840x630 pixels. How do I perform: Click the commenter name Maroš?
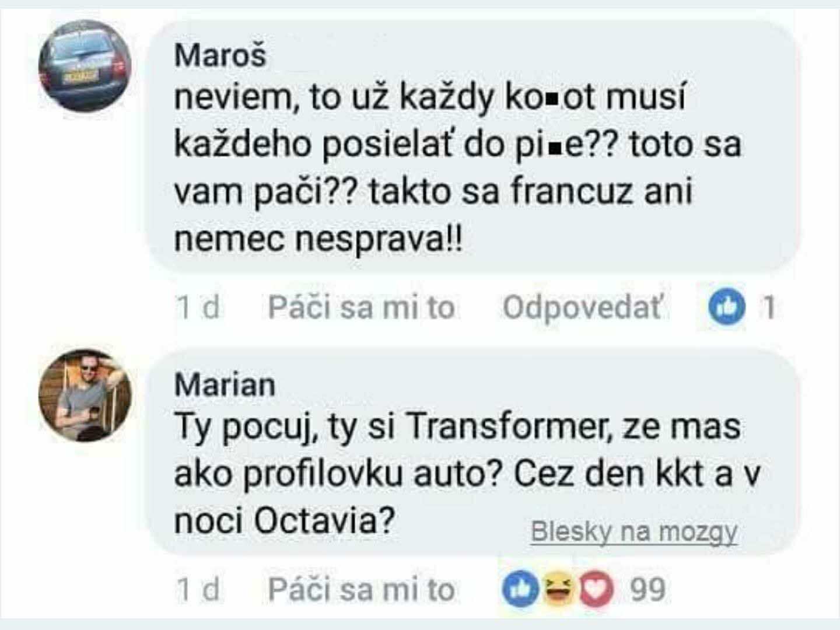220,55
